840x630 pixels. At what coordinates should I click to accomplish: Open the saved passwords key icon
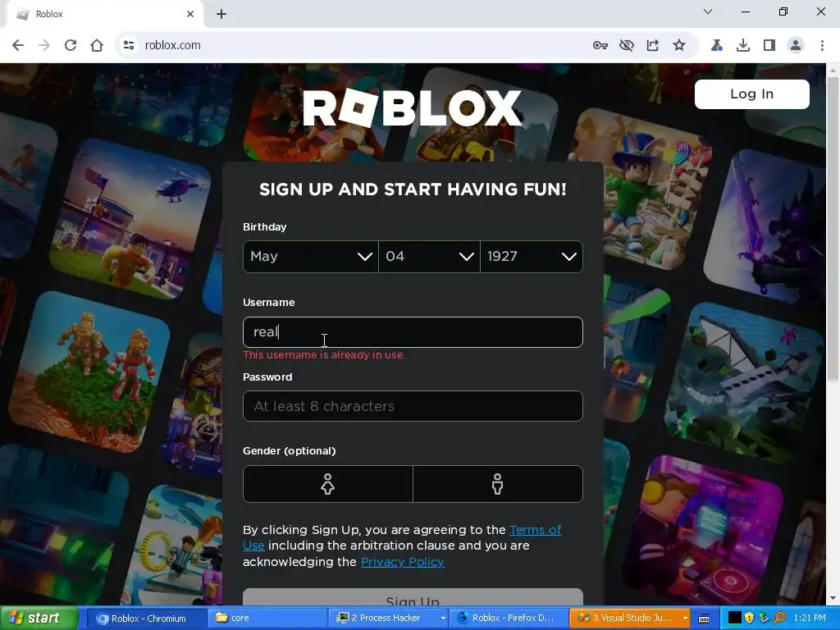pos(600,46)
